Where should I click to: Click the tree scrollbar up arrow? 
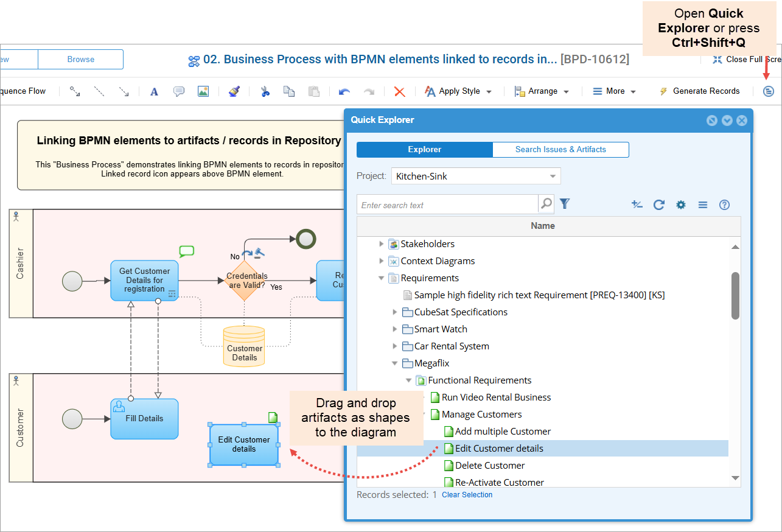click(x=735, y=247)
